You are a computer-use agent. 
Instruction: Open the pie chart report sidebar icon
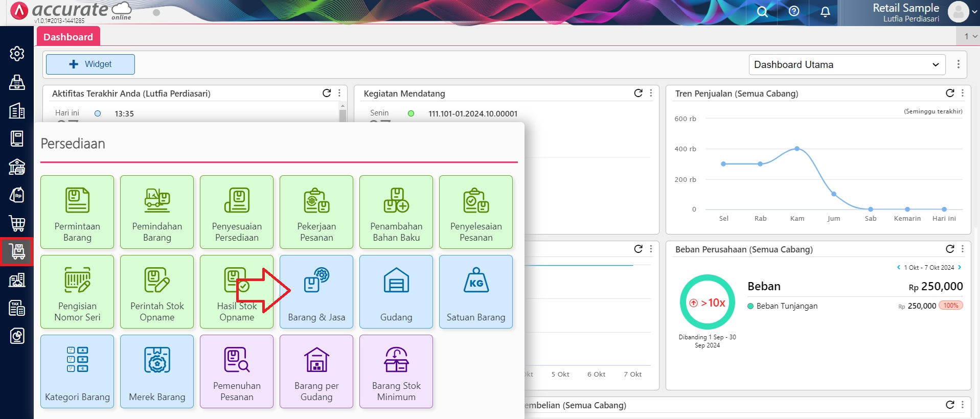17,336
